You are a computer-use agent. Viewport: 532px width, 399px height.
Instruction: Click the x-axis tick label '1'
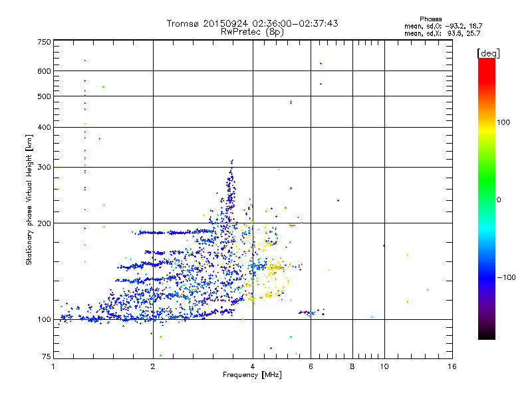click(53, 366)
